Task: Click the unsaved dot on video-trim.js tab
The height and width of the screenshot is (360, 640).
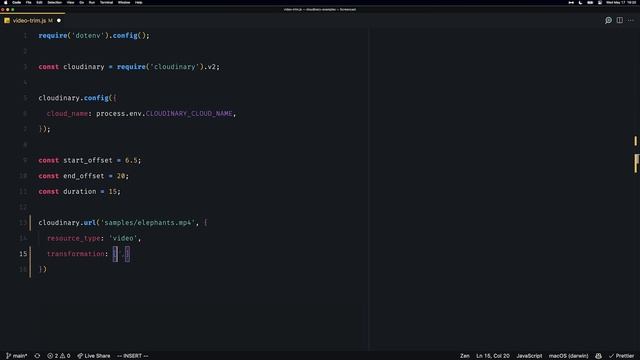Action: point(59,20)
